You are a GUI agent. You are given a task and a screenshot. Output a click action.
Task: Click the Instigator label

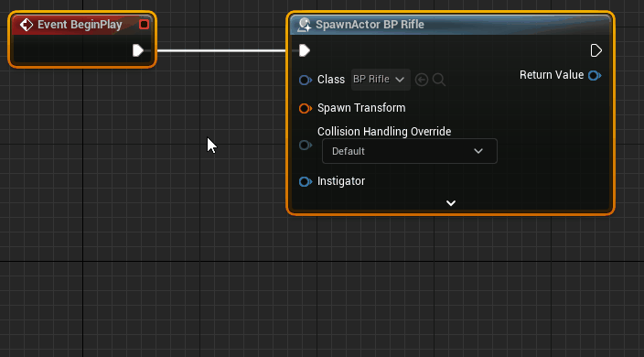click(x=341, y=181)
